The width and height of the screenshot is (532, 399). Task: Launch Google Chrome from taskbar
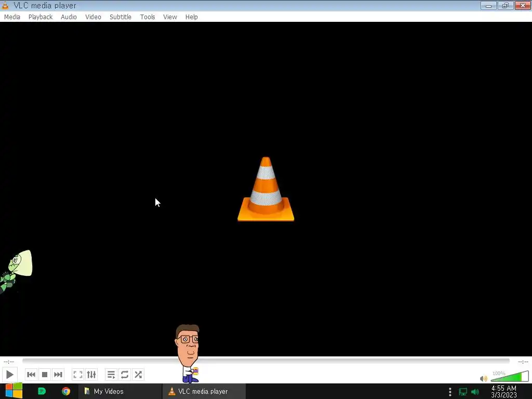[66, 391]
